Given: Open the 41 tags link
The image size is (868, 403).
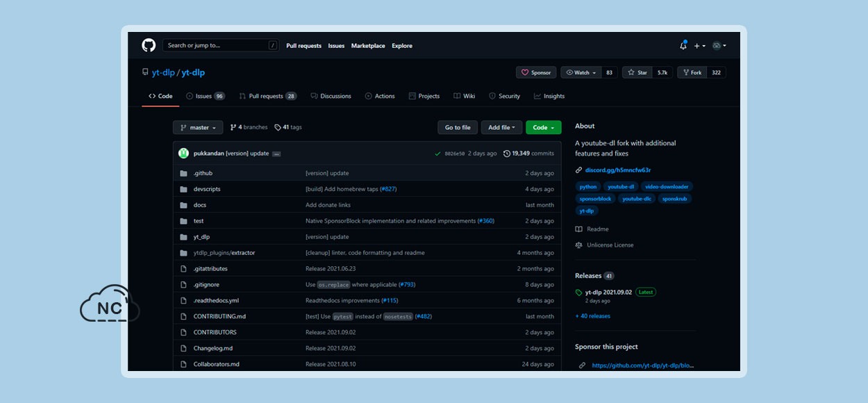Looking at the screenshot, I should click(288, 128).
